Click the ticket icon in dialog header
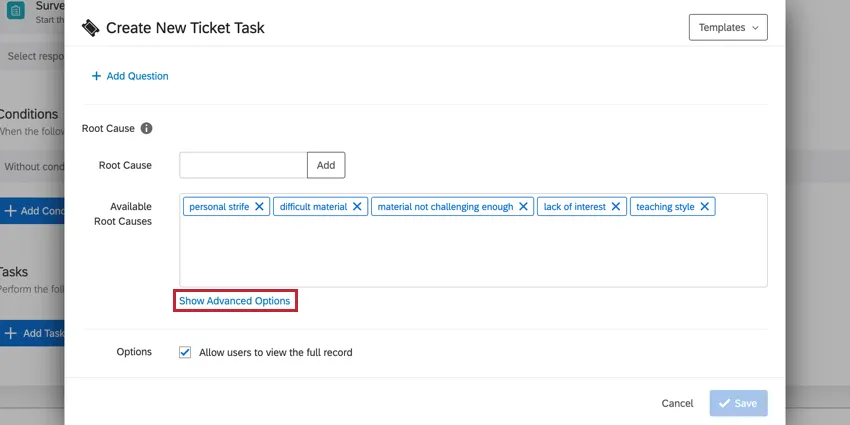 (91, 28)
